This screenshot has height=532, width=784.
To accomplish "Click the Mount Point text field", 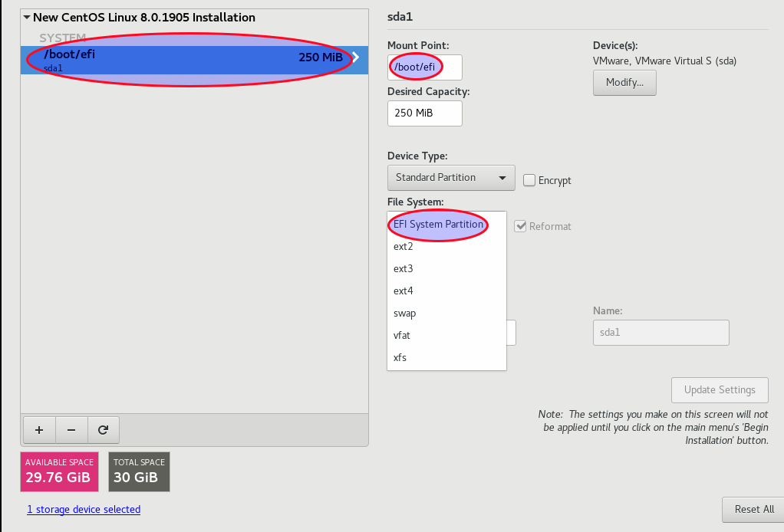I will click(424, 67).
